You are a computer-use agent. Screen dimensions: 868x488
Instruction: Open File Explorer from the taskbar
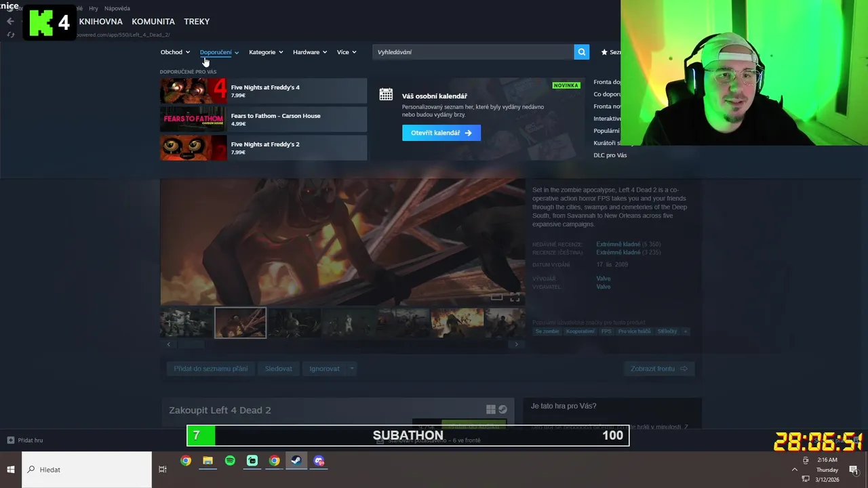[x=208, y=461]
